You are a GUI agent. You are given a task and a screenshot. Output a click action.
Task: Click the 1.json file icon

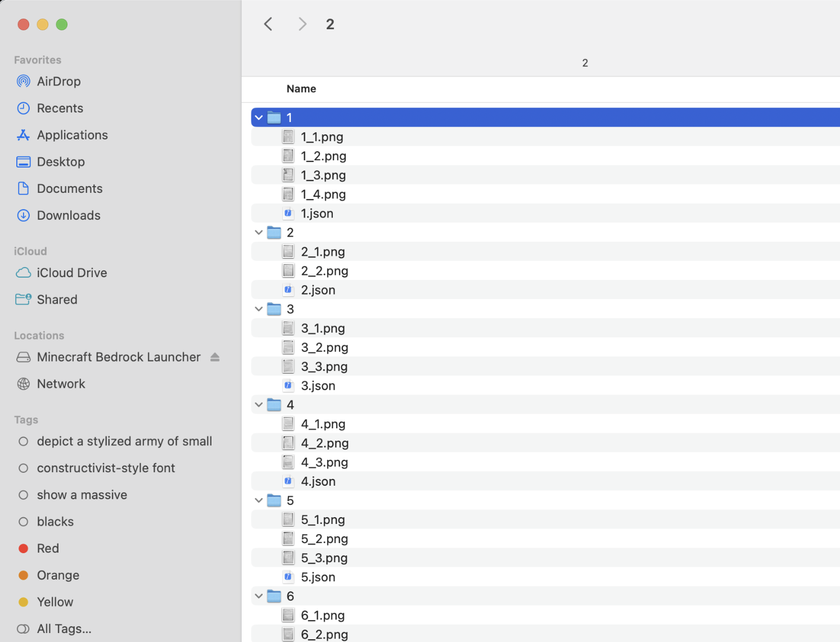288,213
